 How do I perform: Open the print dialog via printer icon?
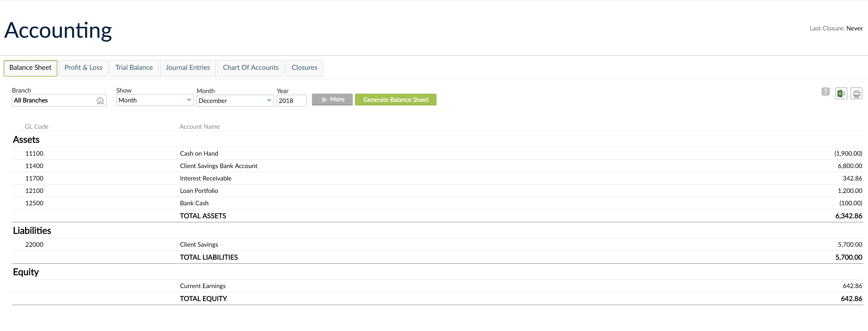pos(857,94)
